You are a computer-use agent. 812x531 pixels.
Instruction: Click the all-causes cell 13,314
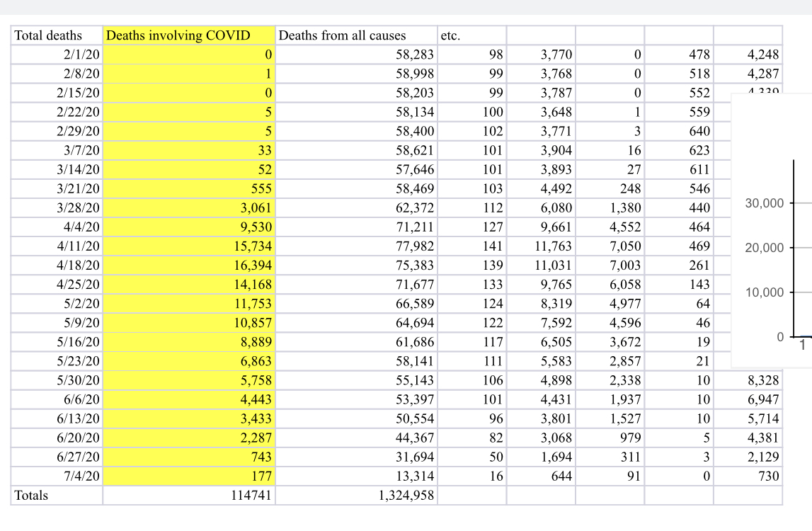point(356,476)
